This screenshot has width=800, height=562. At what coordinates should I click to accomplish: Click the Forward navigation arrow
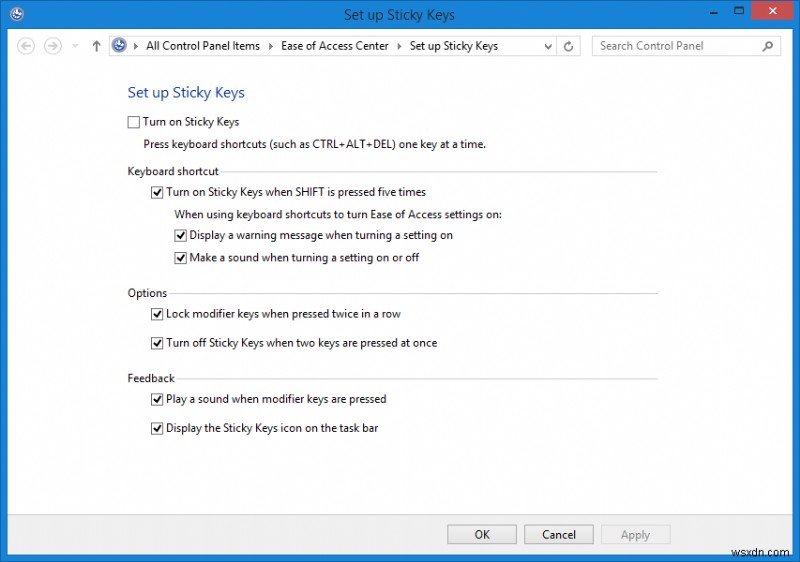click(x=53, y=46)
